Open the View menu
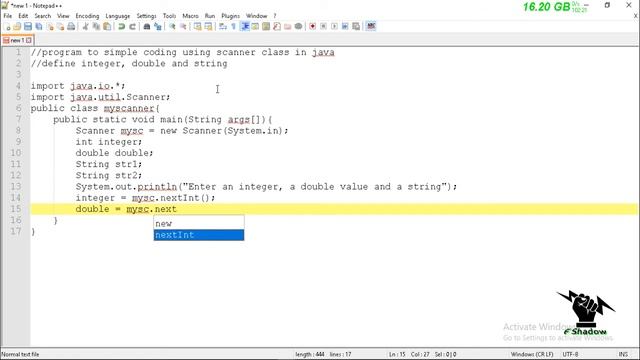The width and height of the screenshot is (640, 360). coord(63,16)
